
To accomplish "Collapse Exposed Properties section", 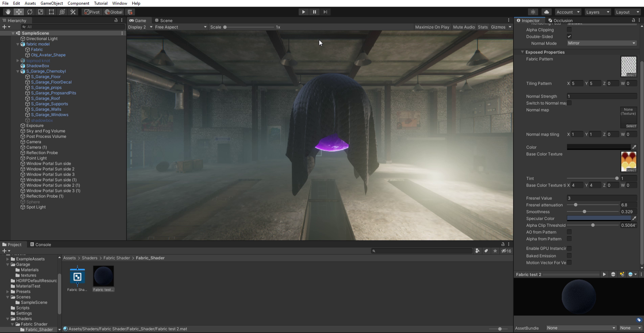I will pyautogui.click(x=522, y=52).
